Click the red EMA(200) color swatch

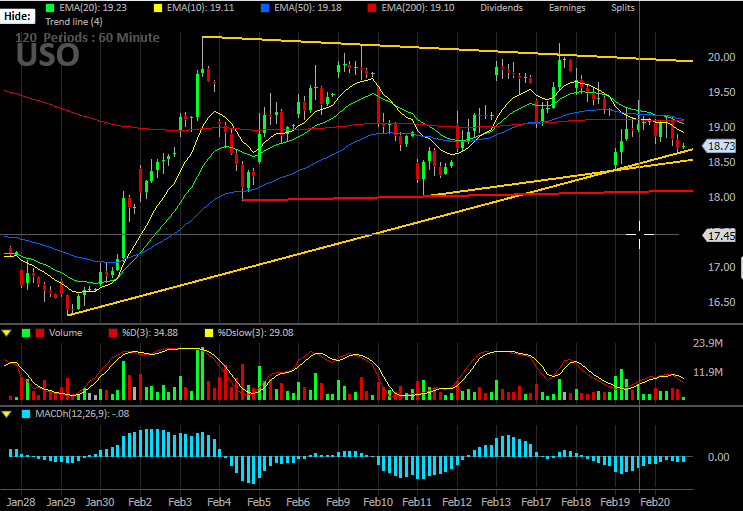(372, 8)
